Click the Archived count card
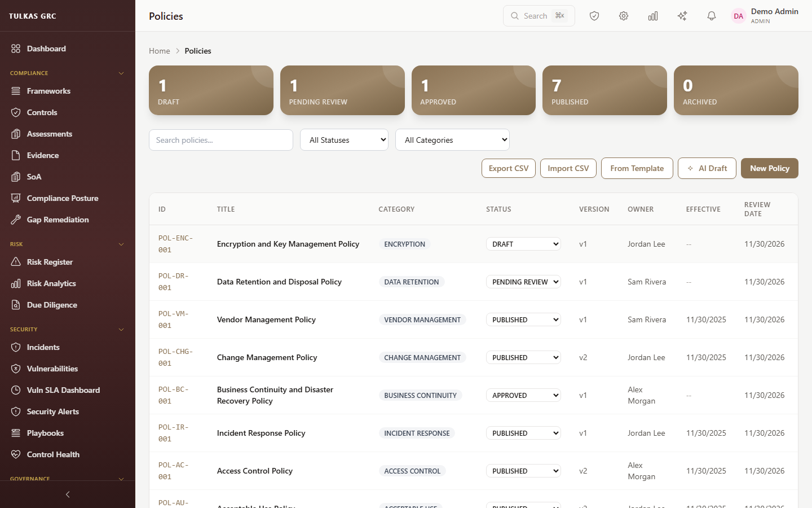 (736, 90)
